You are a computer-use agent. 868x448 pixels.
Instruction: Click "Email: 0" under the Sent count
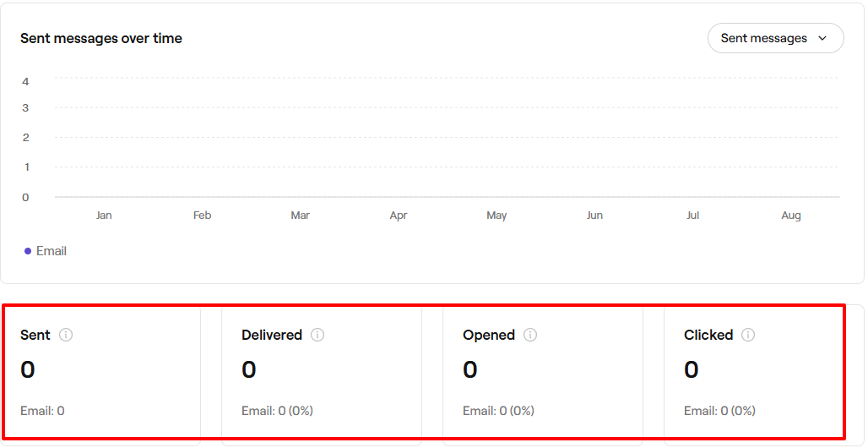tap(42, 411)
